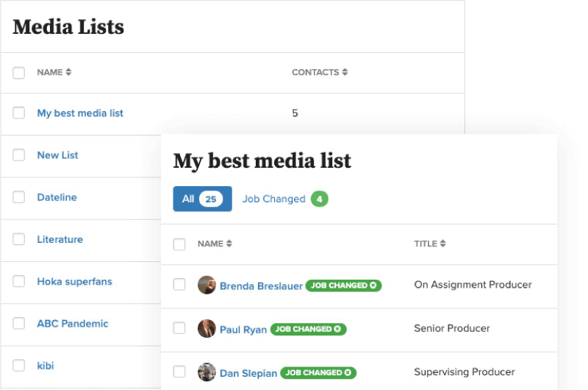Image resolution: width=588 pixels, height=390 pixels.
Task: Check the Hoka superfans list checkbox
Action: point(19,281)
